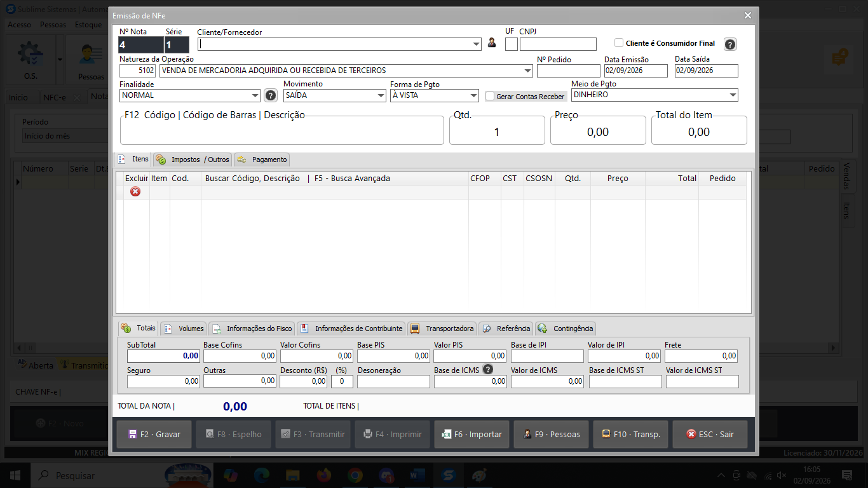Click F6 Importar button

472,435
